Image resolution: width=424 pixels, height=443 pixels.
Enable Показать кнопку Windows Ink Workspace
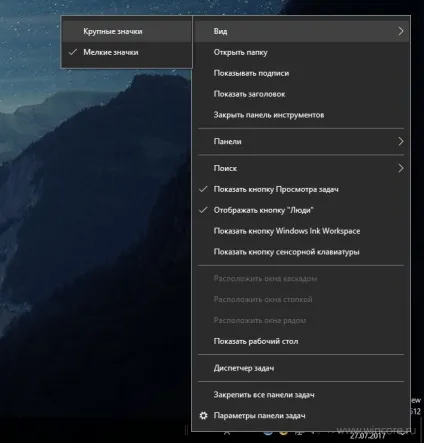[x=301, y=231]
